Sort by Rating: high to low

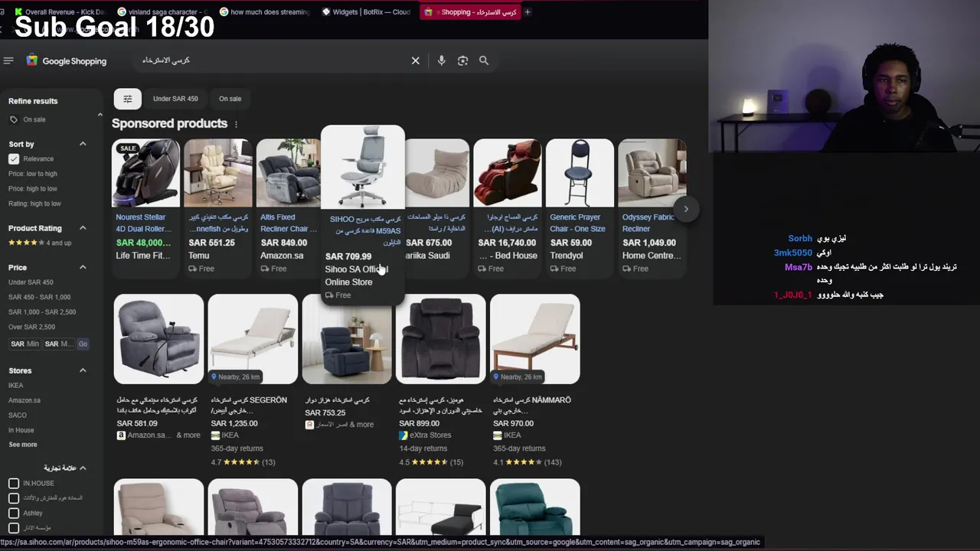pyautogui.click(x=34, y=204)
